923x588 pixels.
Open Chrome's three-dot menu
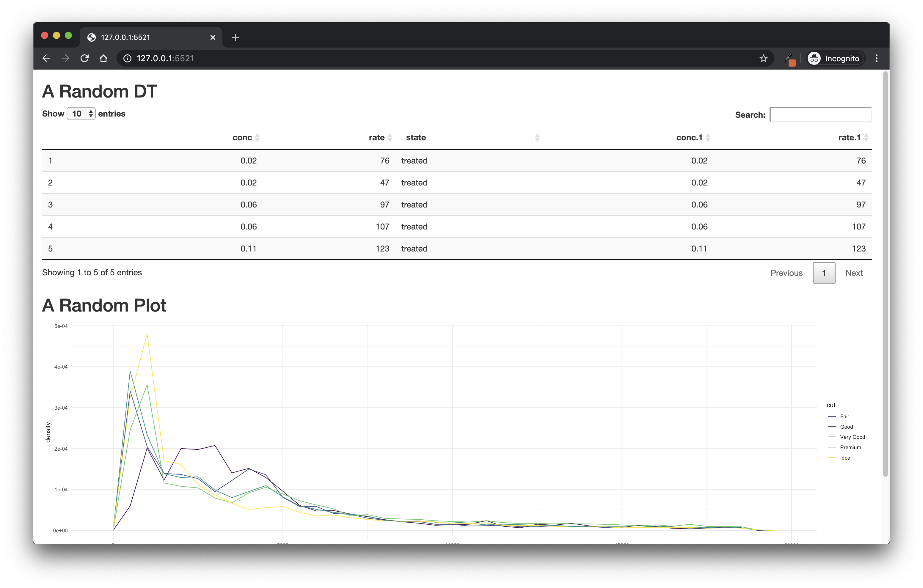tap(876, 58)
